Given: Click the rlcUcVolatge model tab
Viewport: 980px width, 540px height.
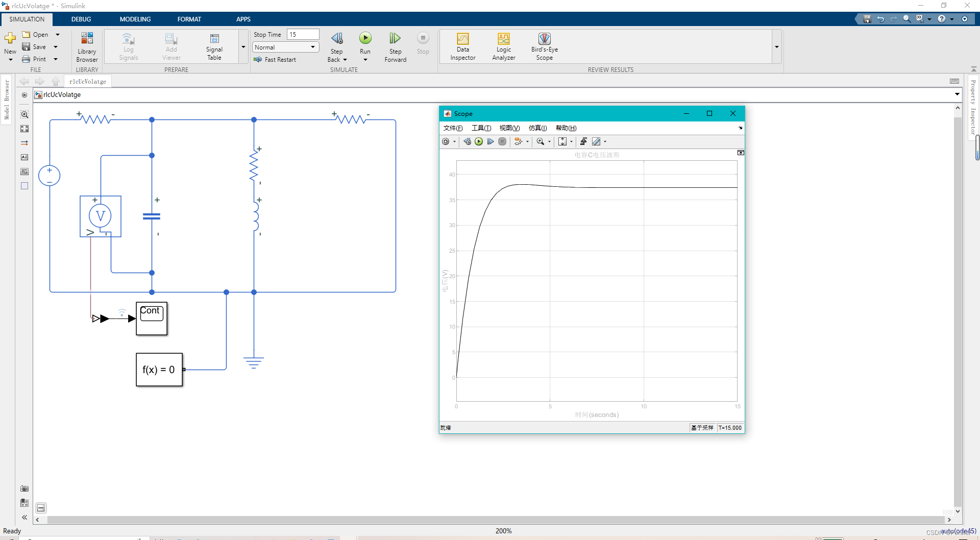Looking at the screenshot, I should coord(88,82).
